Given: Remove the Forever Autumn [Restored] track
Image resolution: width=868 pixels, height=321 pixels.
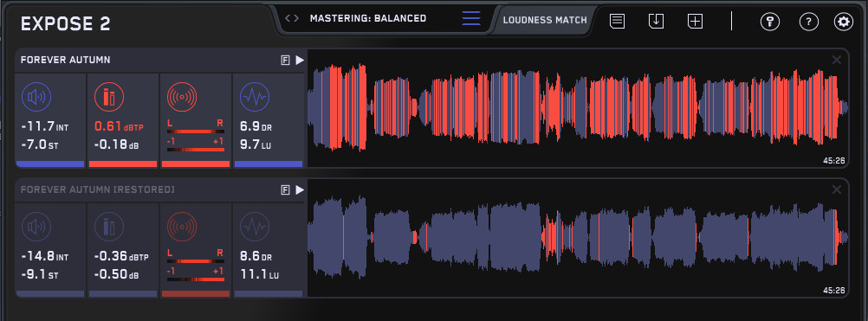Looking at the screenshot, I should (x=837, y=189).
